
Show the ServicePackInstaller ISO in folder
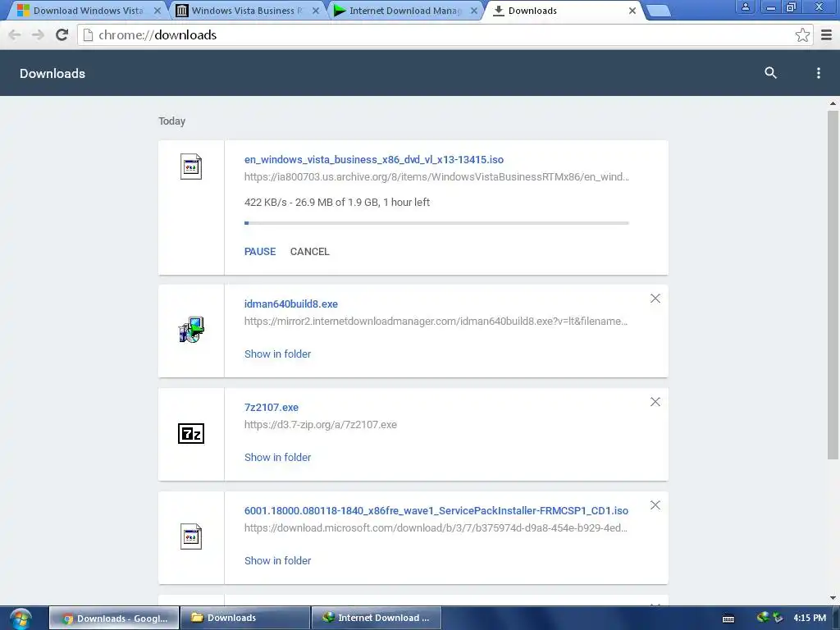277,561
